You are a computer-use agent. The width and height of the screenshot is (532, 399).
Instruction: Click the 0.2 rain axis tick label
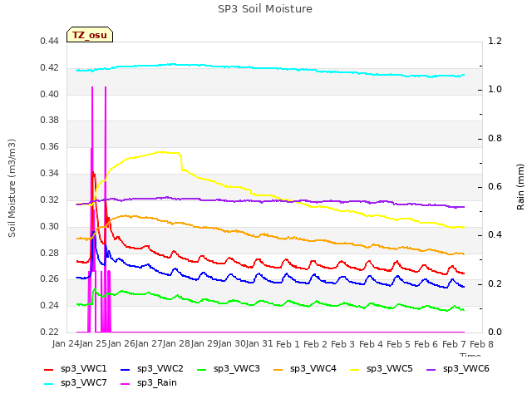(495, 283)
